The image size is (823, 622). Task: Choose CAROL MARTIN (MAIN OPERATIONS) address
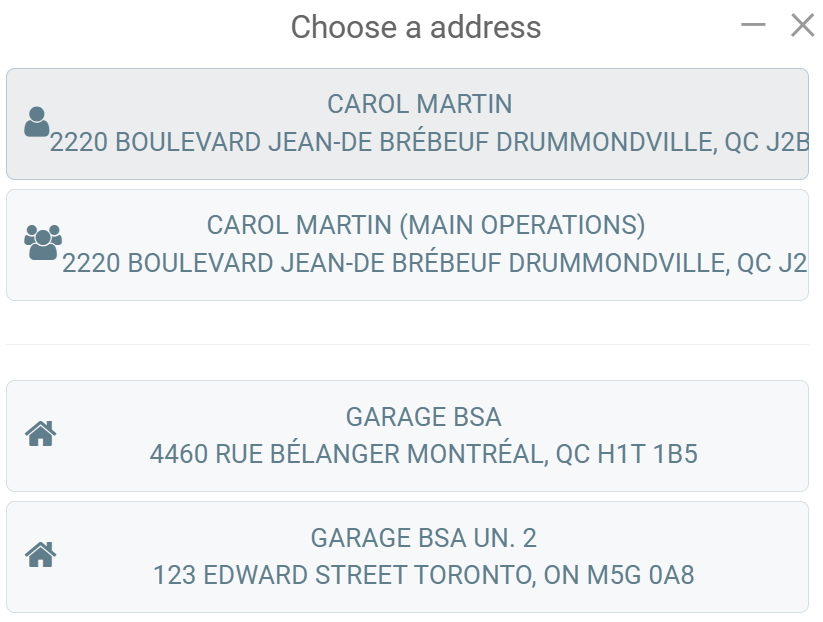tap(425, 225)
